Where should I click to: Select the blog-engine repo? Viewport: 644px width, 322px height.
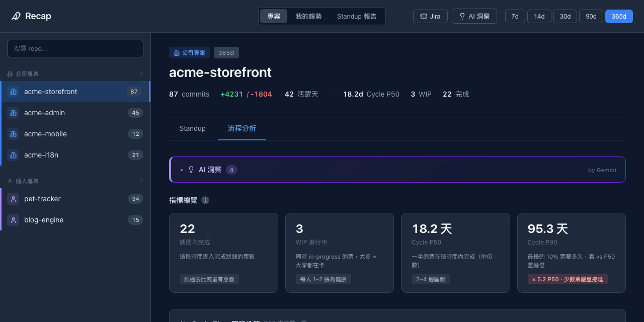click(75, 220)
